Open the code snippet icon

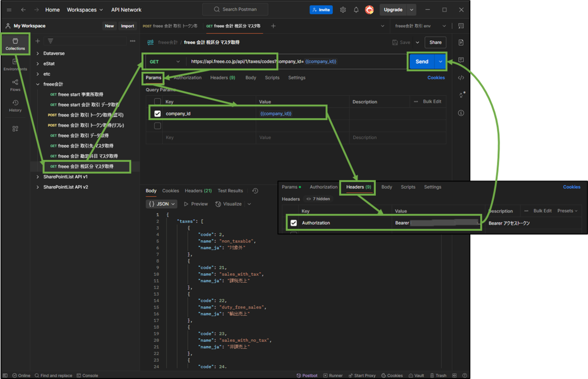click(x=461, y=77)
